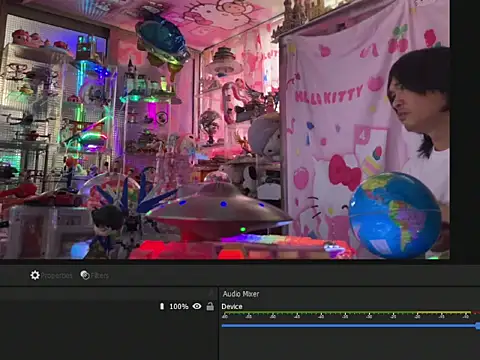Viewport: 480px width, 360px height.
Task: Open the Filters dialog for the source
Action: [95, 275]
